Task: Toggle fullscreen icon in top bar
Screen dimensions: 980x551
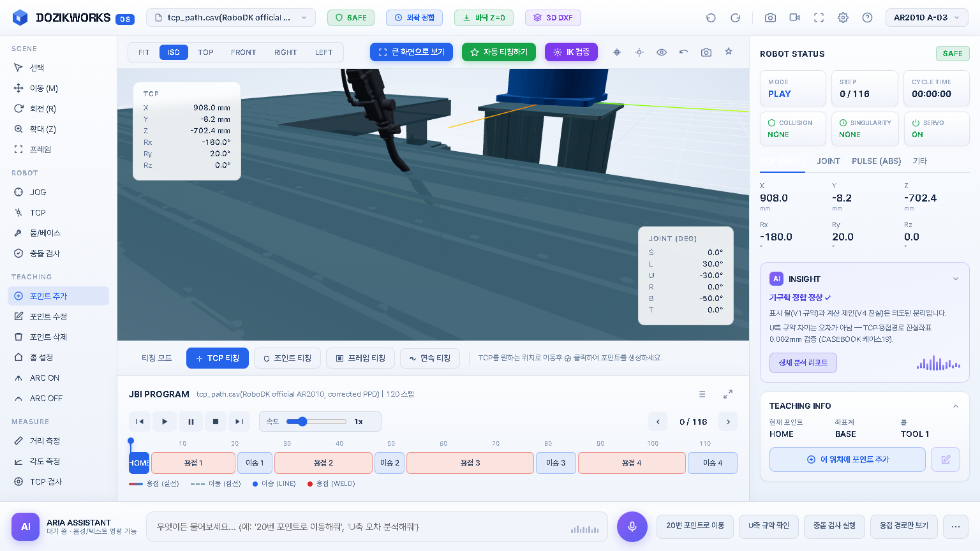Action: [x=819, y=18]
